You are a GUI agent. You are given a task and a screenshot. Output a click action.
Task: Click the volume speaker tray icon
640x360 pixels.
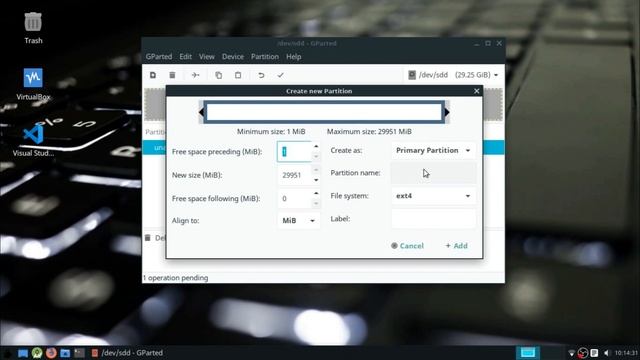coord(606,353)
